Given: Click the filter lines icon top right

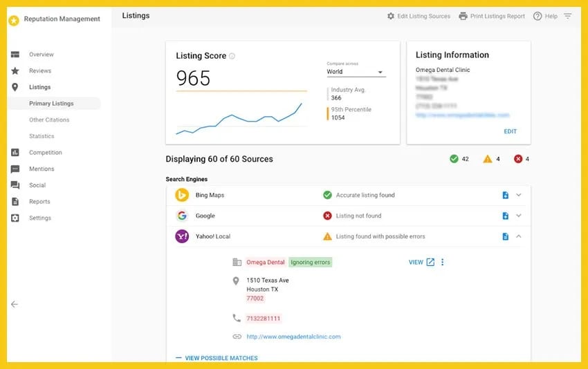Looking at the screenshot, I should point(568,16).
